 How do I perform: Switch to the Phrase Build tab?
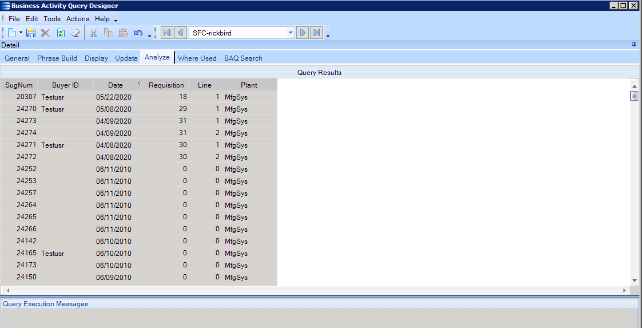[57, 58]
